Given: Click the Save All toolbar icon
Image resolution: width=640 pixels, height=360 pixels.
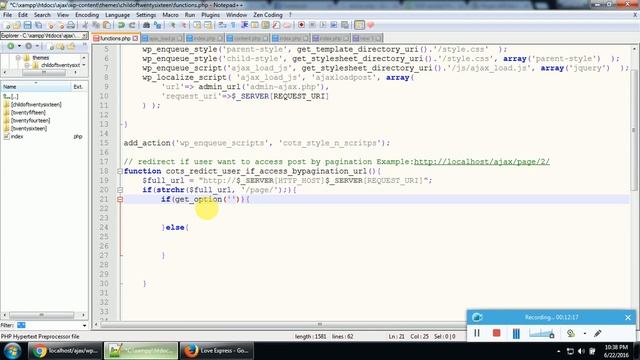Looking at the screenshot, I should pos(38,25).
